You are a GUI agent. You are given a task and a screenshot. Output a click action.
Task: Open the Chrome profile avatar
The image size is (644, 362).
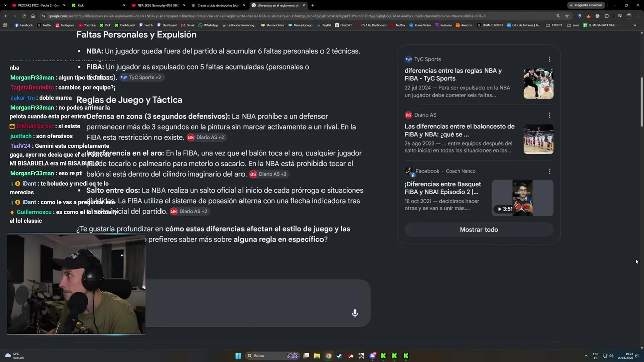(x=629, y=16)
